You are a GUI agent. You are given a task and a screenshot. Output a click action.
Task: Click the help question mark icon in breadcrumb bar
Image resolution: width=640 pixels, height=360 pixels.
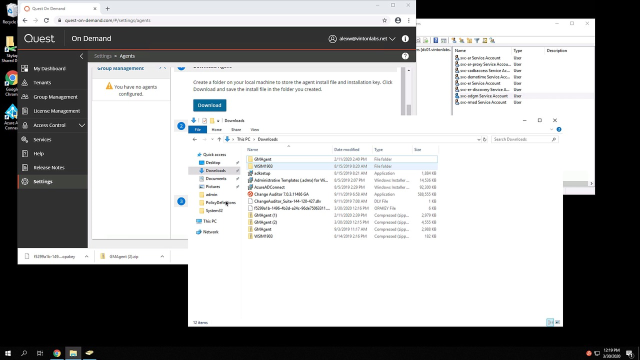click(x=405, y=56)
